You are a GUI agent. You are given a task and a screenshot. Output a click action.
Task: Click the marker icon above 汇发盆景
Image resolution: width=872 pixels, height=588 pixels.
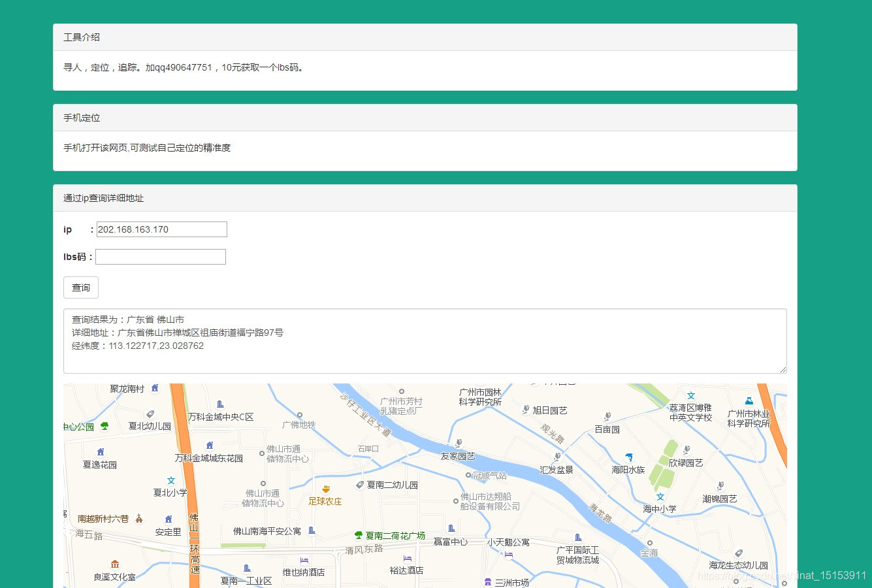557,457
